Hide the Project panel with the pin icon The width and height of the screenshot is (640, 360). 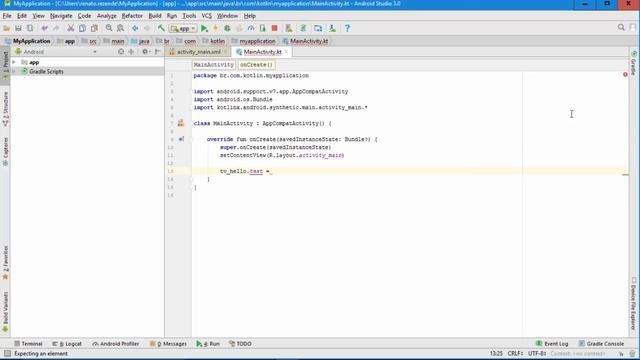pyautogui.click(x=158, y=52)
